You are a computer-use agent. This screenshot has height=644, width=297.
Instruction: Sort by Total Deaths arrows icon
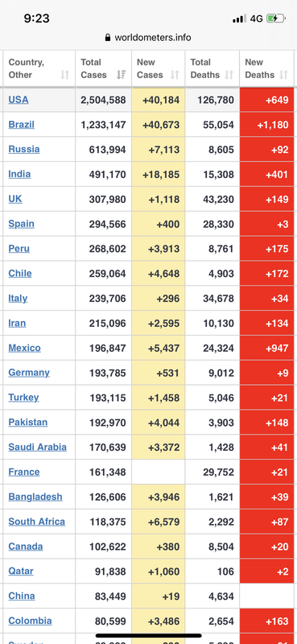(x=229, y=75)
